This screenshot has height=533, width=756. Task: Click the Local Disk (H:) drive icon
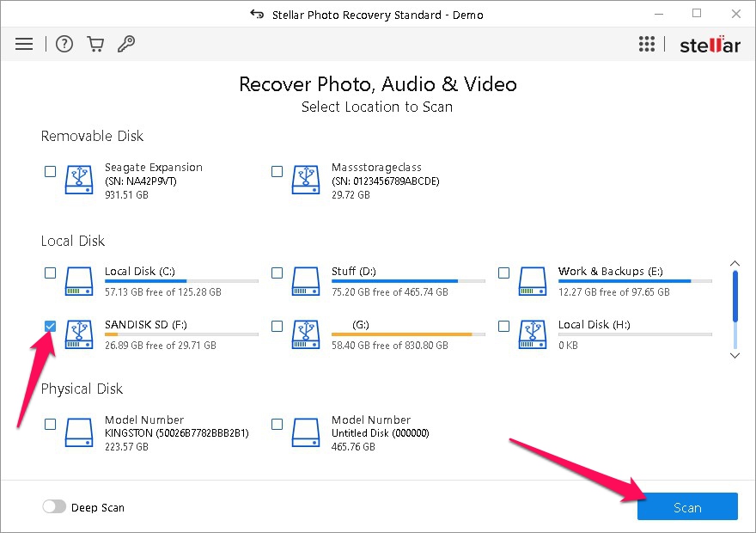(x=533, y=334)
